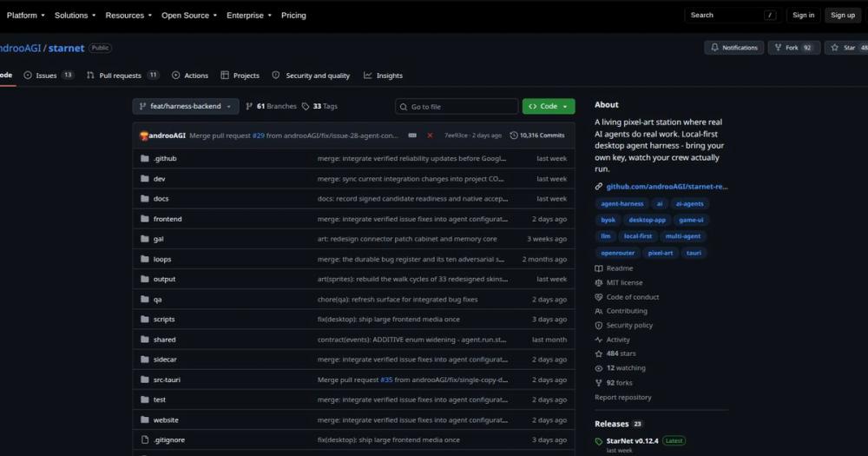
Task: Click the Go to file field
Action: point(457,106)
